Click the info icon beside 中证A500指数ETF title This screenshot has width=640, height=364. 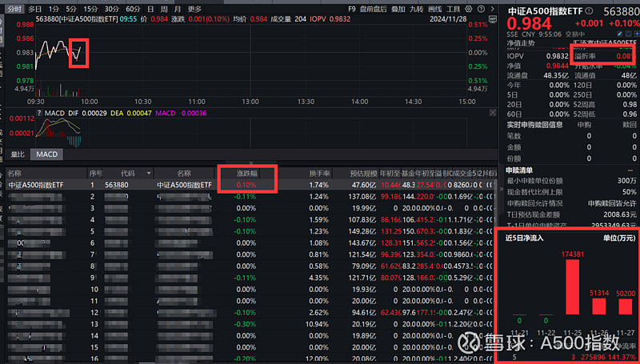point(590,10)
